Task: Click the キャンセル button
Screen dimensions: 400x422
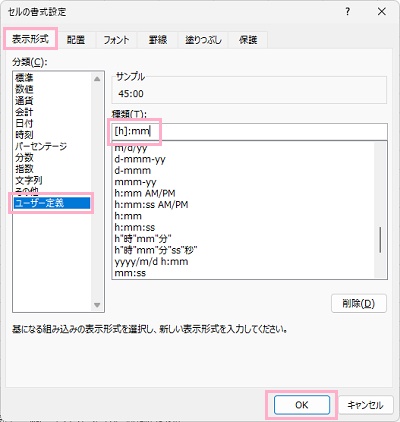Action: (x=366, y=405)
